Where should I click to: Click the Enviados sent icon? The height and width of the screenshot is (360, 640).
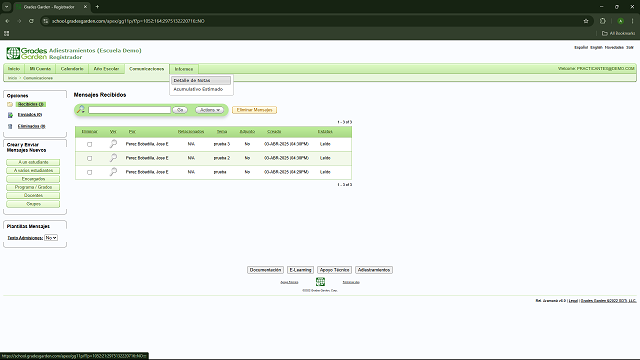pos(10,115)
